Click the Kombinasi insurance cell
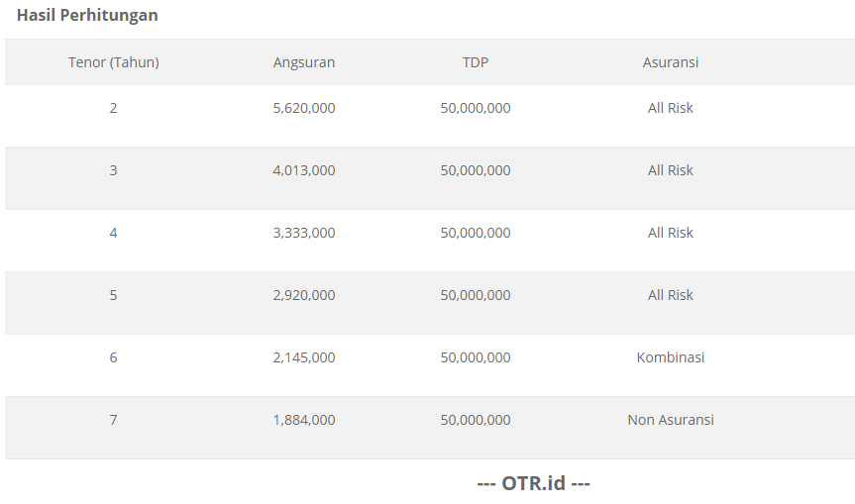Screen dimensions: 855x504 pos(671,357)
